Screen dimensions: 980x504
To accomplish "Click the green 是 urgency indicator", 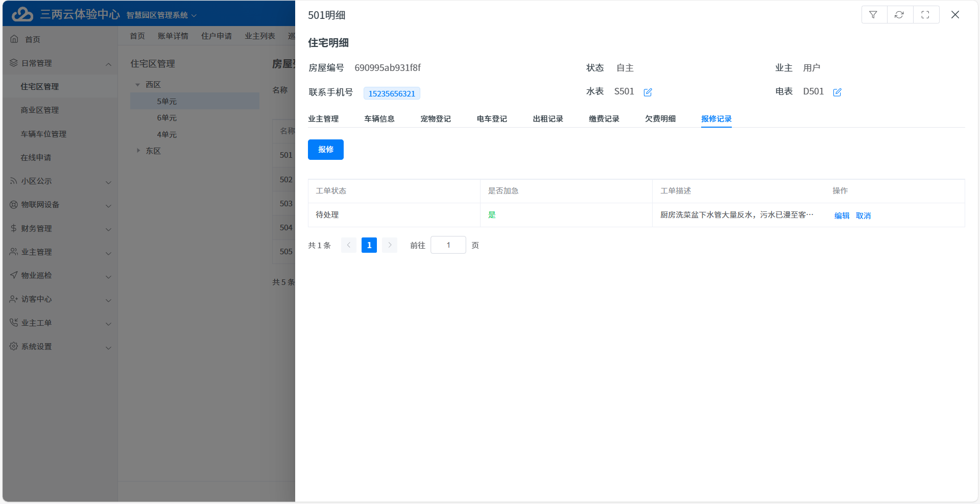I will pyautogui.click(x=492, y=215).
